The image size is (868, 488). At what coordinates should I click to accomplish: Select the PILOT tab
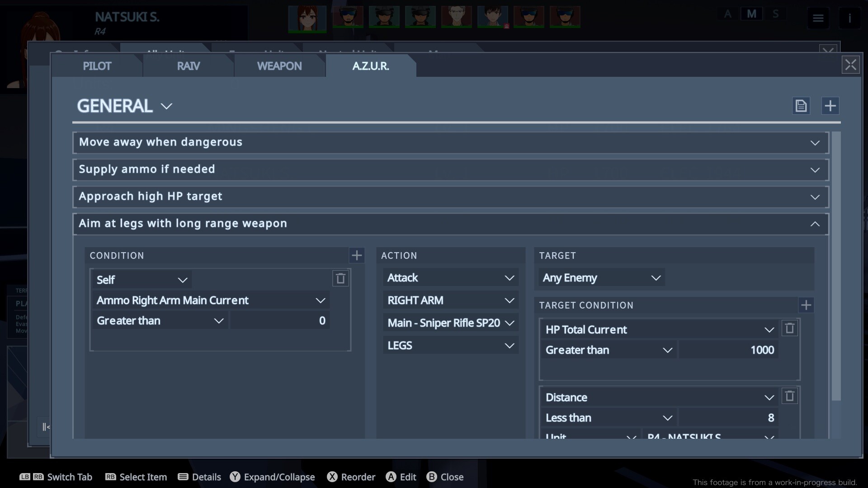[96, 66]
